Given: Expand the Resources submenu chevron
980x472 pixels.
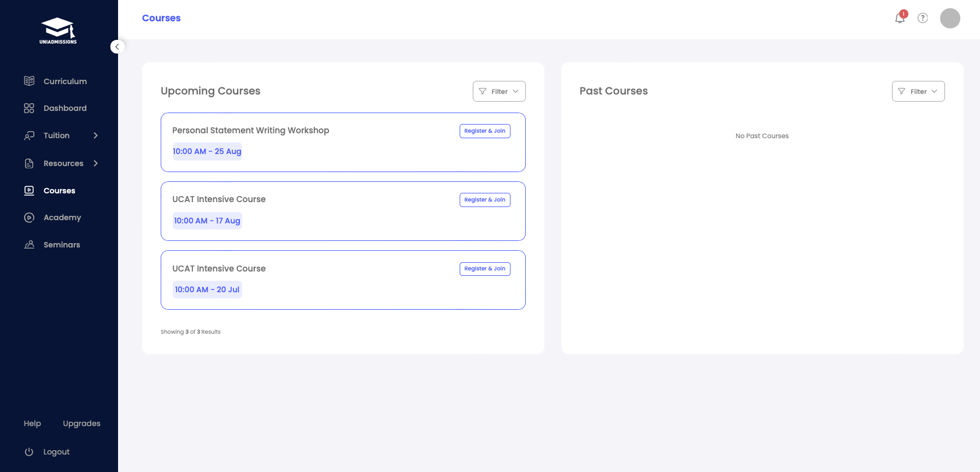Looking at the screenshot, I should 96,163.
